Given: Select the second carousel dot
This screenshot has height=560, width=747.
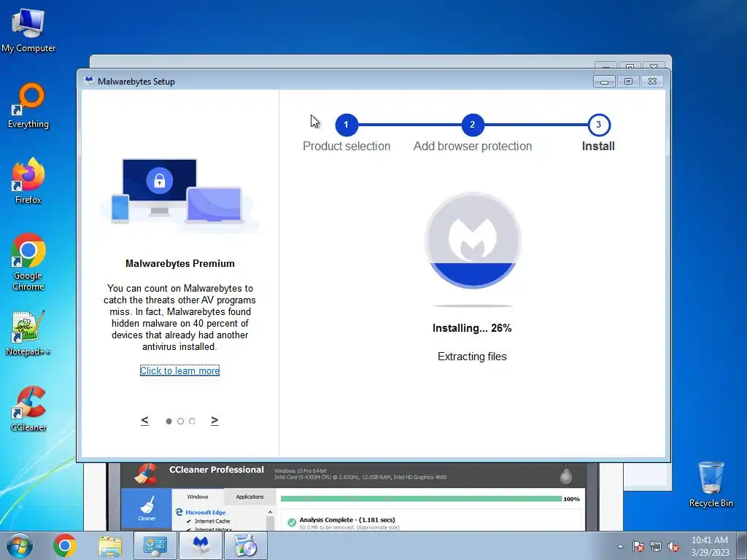Looking at the screenshot, I should pyautogui.click(x=180, y=421).
